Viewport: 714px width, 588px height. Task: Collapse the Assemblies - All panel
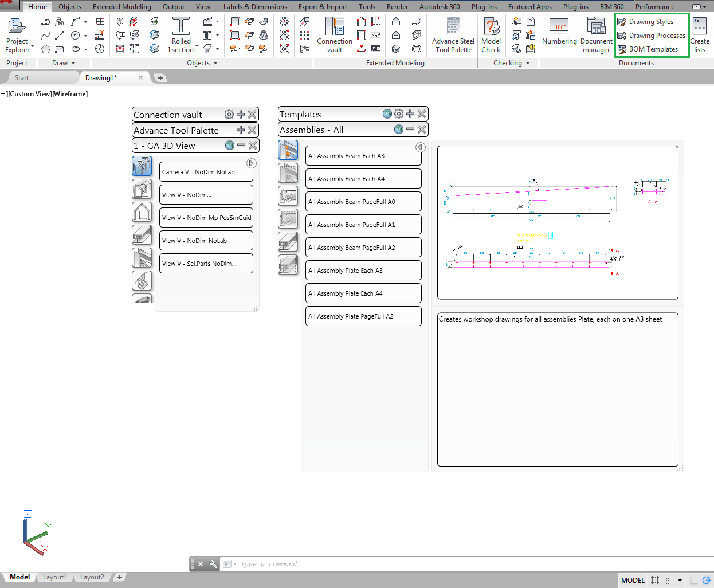[410, 130]
